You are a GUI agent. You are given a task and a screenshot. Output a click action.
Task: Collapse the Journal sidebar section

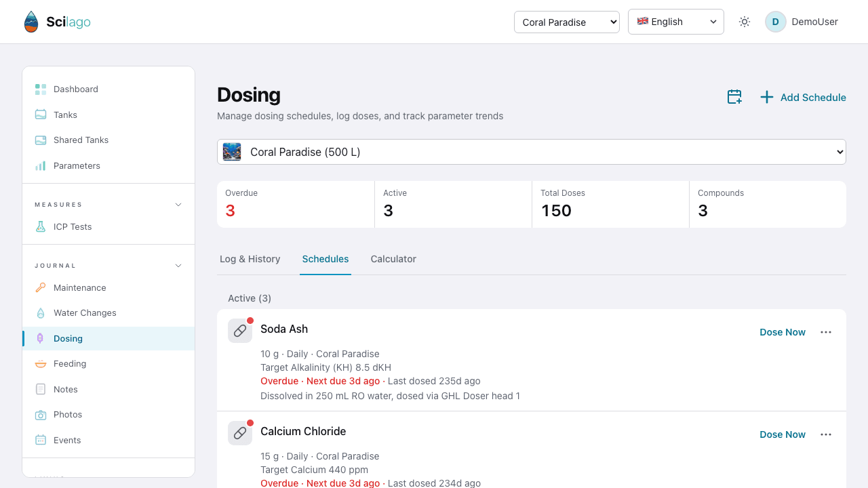point(178,266)
